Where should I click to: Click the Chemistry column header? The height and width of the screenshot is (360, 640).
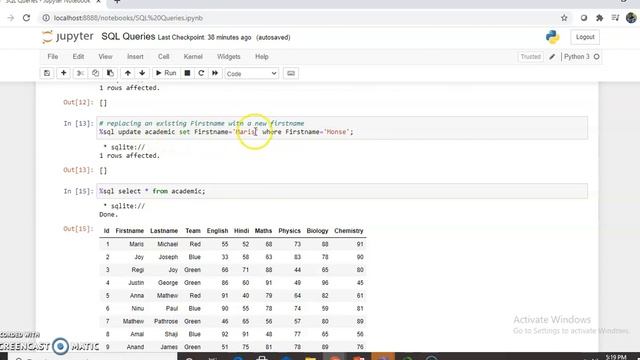349,231
